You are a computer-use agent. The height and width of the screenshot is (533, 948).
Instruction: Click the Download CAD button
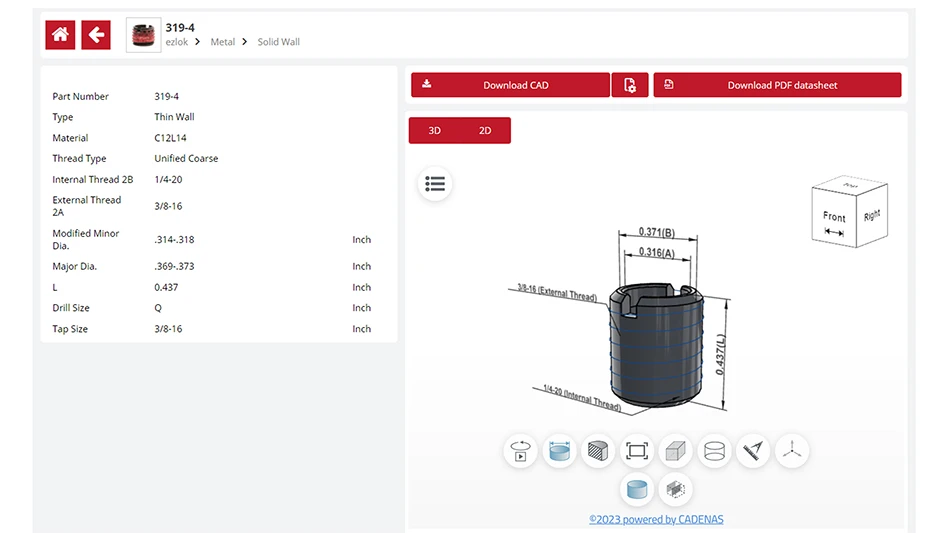click(x=510, y=85)
